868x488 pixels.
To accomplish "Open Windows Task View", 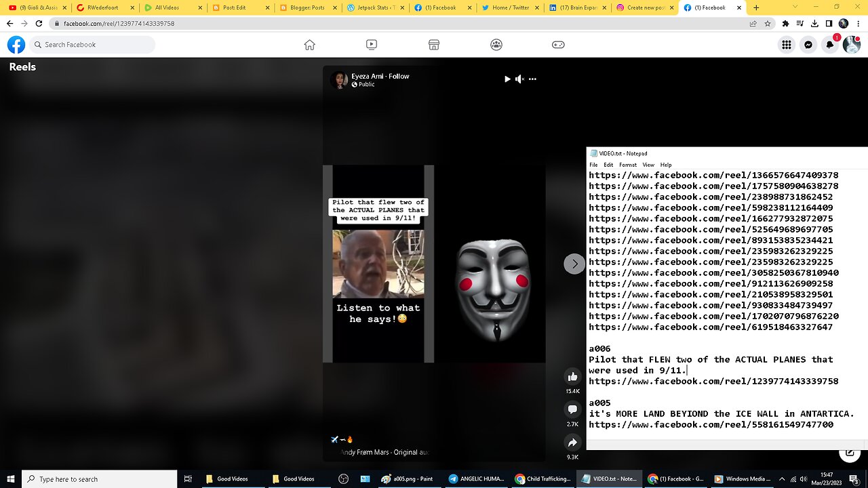I will [189, 479].
